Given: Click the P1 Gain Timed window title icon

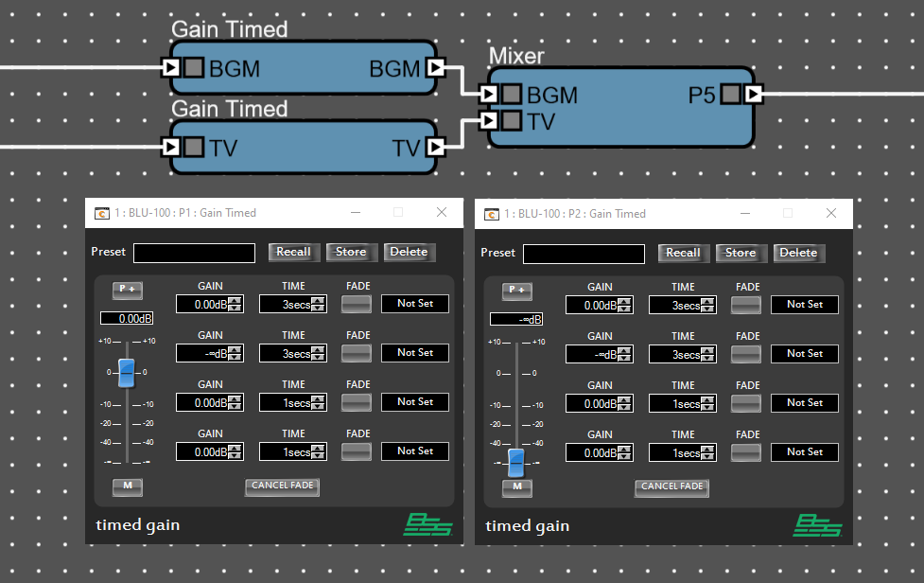Looking at the screenshot, I should [x=102, y=213].
